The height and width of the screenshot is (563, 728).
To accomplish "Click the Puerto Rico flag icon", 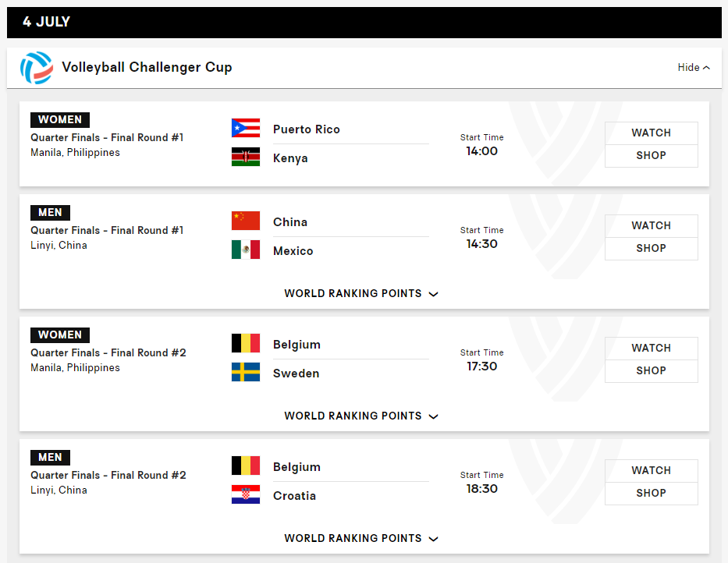I will 246,128.
